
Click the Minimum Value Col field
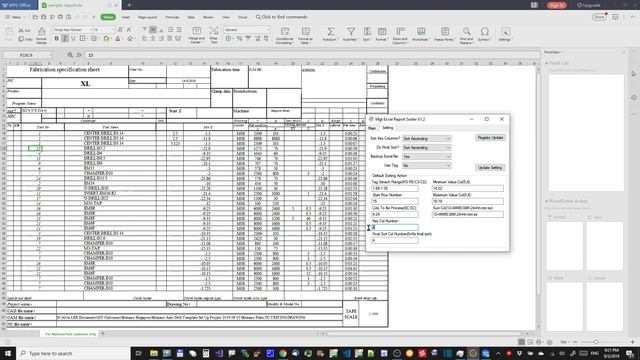pos(468,188)
